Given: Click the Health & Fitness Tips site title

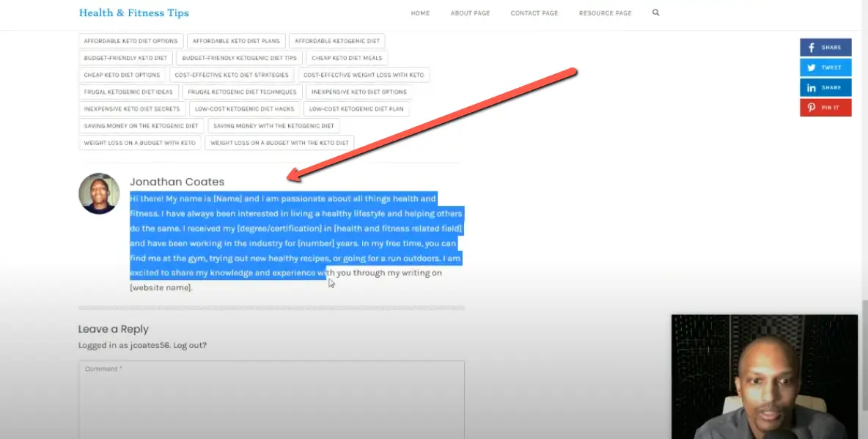Looking at the screenshot, I should click(134, 12).
